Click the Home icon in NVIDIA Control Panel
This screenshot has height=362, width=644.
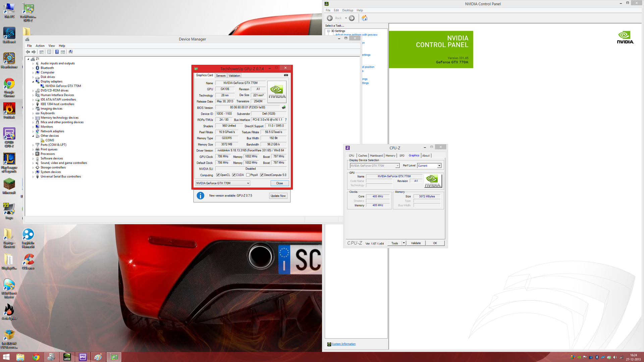coord(365,18)
